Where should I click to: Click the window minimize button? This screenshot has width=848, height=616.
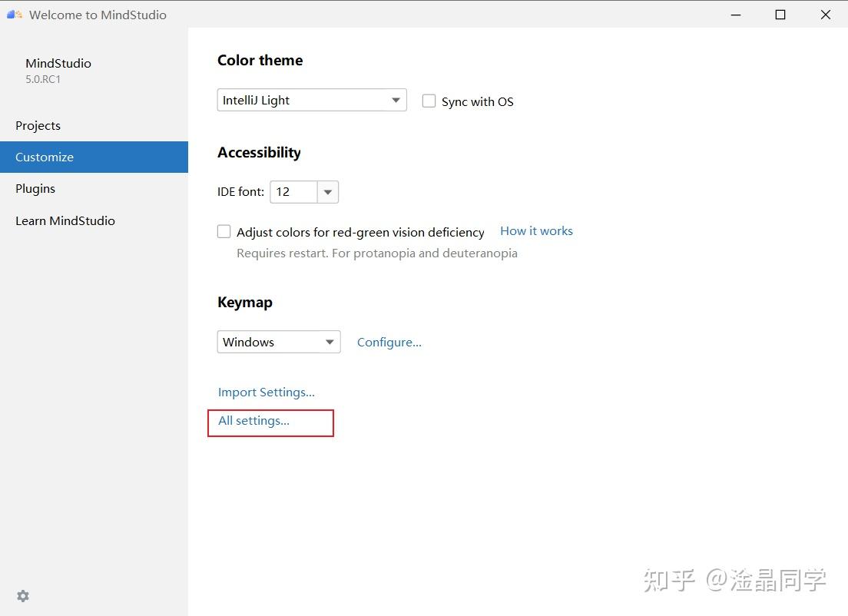click(x=735, y=15)
